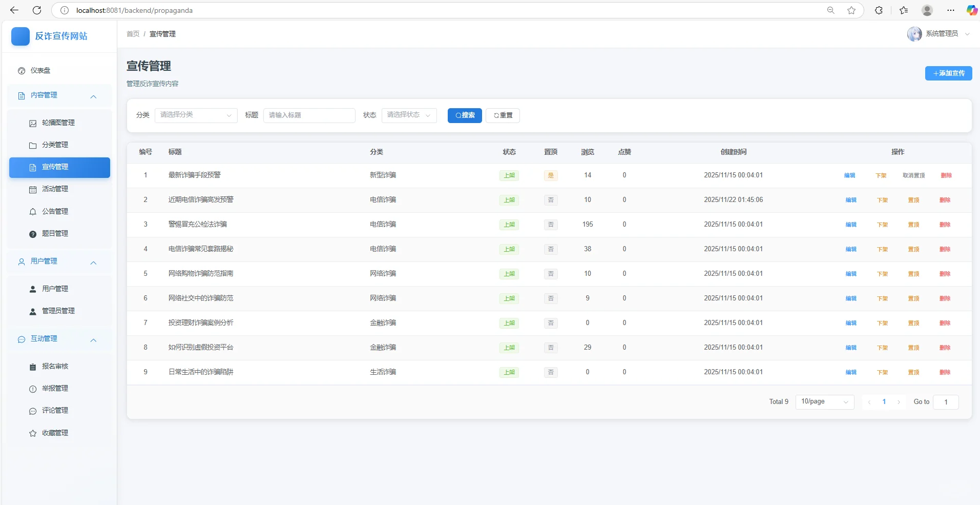Collapse the 内容管理 menu section
980x505 pixels.
click(93, 97)
